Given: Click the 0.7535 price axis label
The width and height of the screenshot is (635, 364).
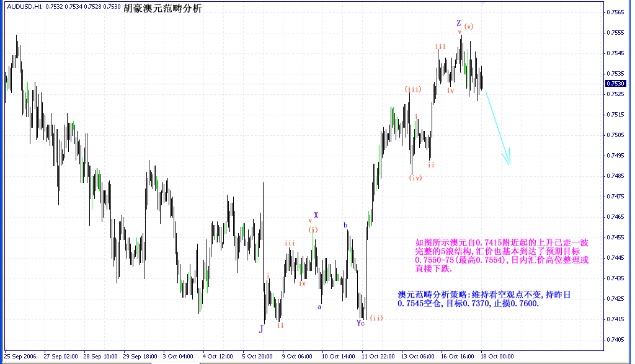Looking at the screenshot, I should [x=616, y=74].
